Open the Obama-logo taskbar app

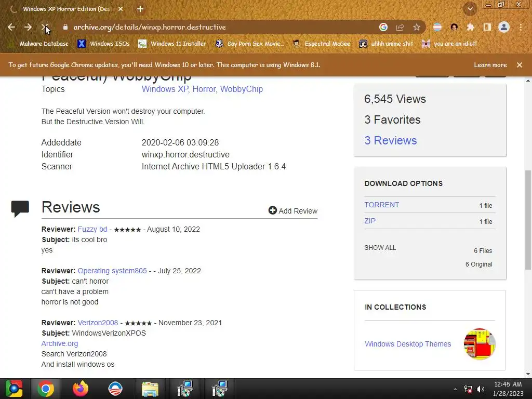click(115, 389)
